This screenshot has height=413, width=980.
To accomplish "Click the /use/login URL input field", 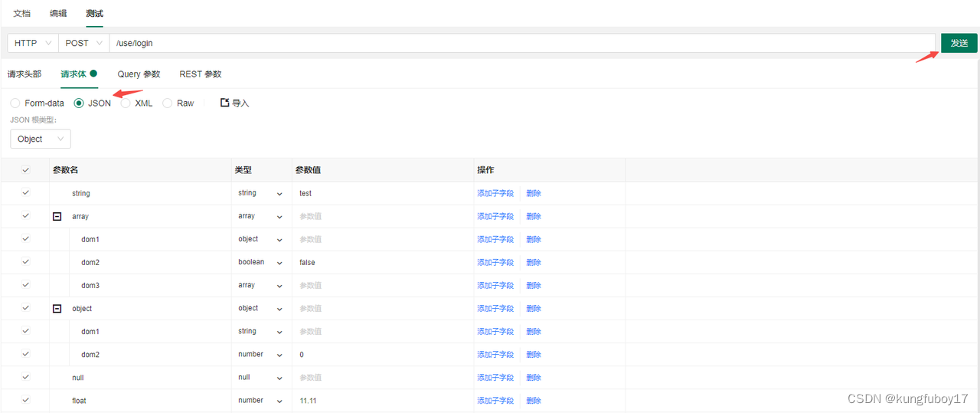I will (522, 43).
